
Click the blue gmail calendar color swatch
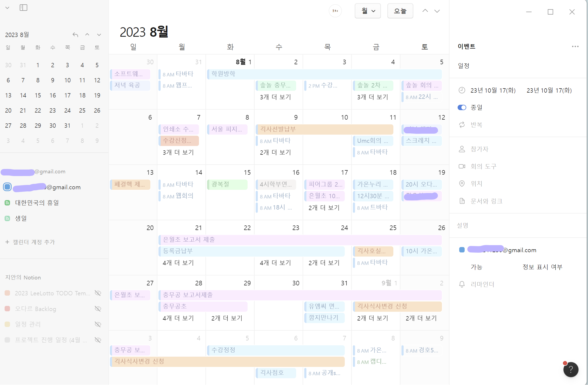point(7,187)
